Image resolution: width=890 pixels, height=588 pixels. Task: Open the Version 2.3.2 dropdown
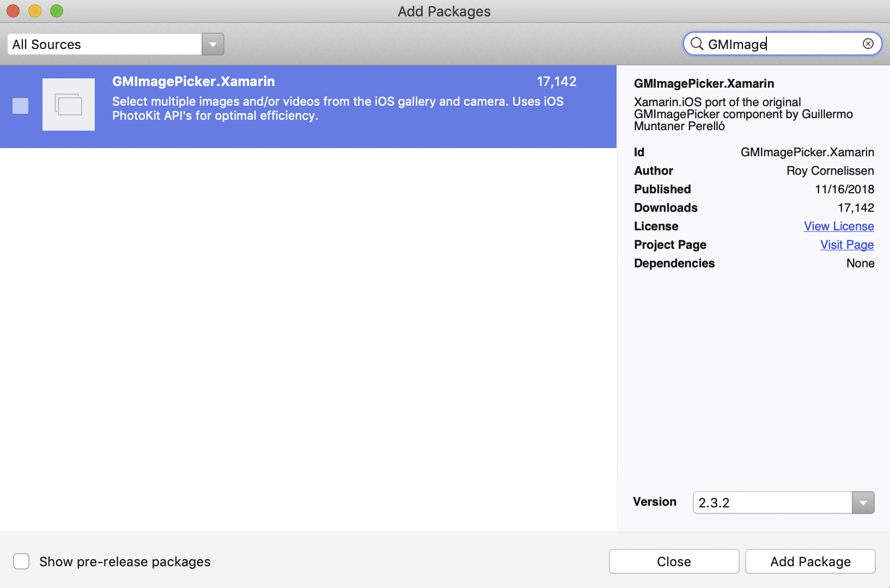point(863,503)
